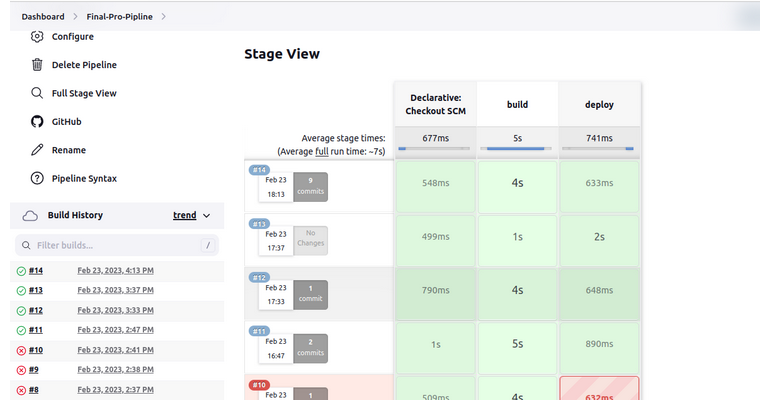The width and height of the screenshot is (760, 408).
Task: Open the trend link in Build History
Action: click(x=185, y=215)
